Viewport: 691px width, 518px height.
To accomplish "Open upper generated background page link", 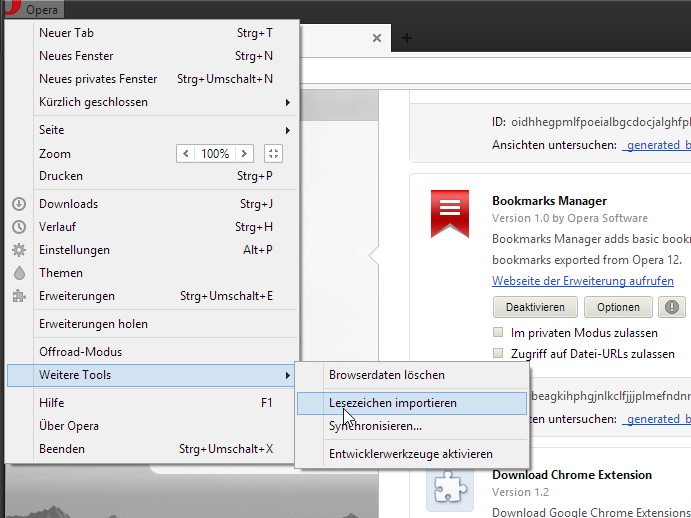I will (x=656, y=145).
